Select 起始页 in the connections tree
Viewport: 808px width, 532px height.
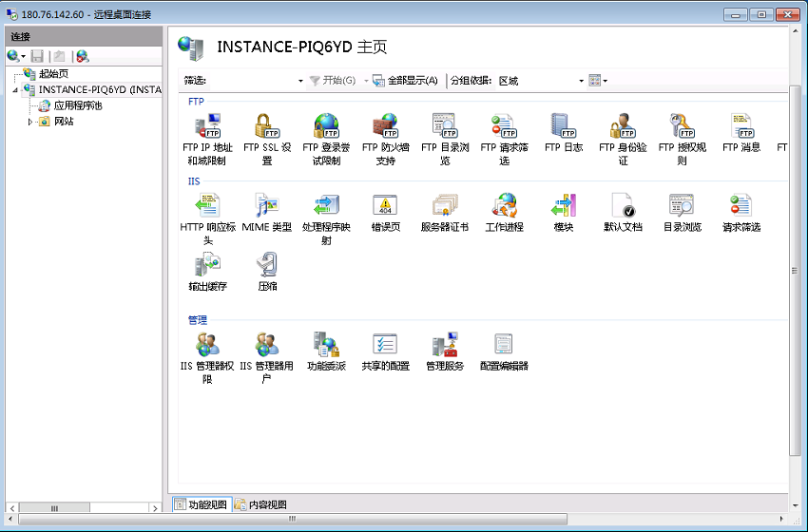[53, 74]
